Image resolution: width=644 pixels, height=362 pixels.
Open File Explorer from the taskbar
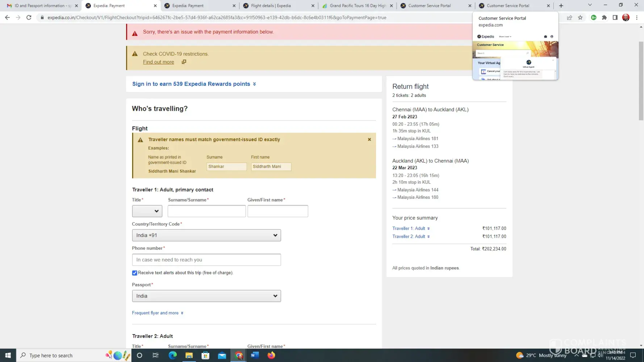coord(189,355)
